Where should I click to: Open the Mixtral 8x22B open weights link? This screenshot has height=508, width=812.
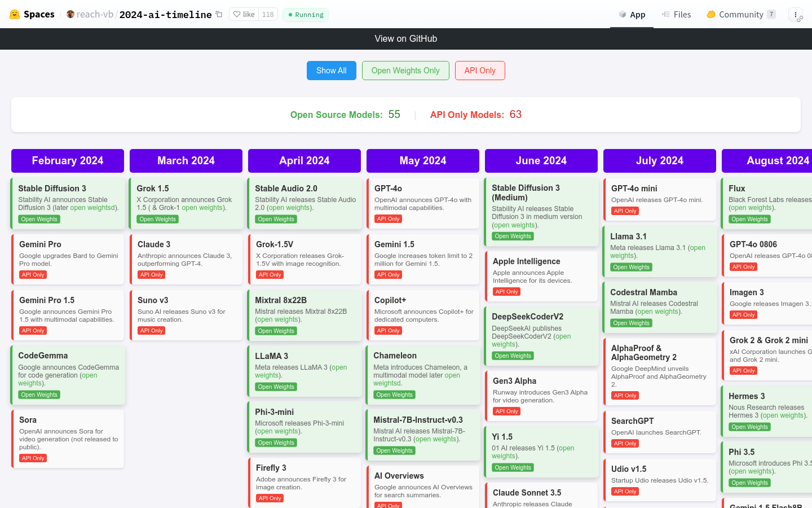(278, 319)
